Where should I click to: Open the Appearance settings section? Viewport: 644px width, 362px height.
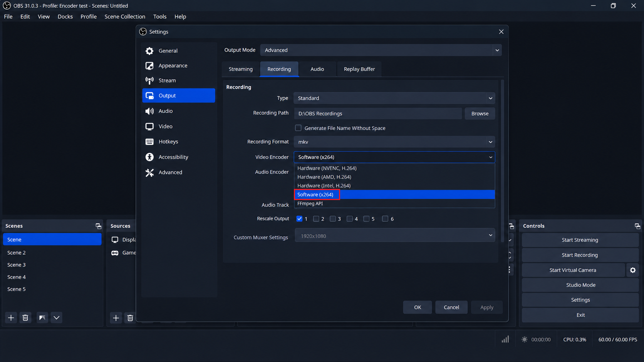tap(178, 65)
